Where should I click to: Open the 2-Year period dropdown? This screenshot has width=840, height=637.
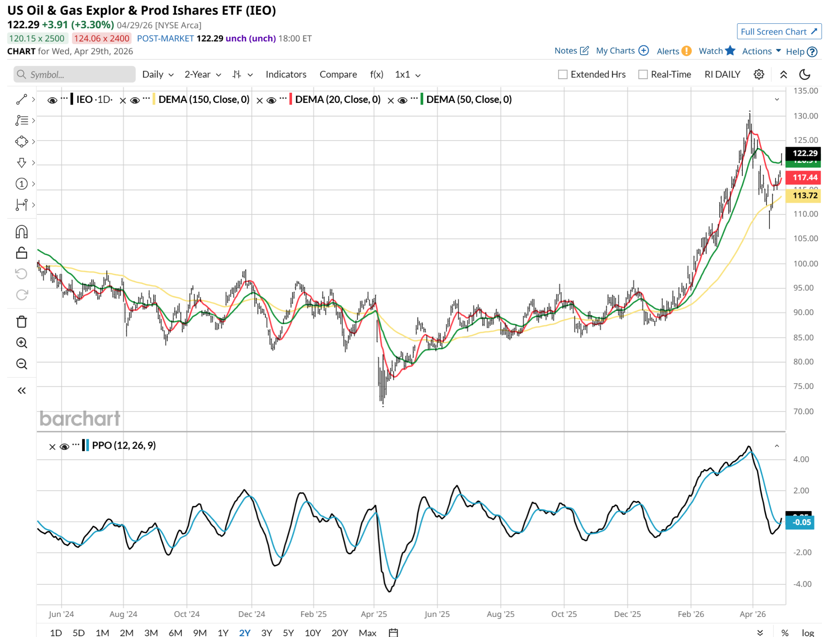pos(203,74)
